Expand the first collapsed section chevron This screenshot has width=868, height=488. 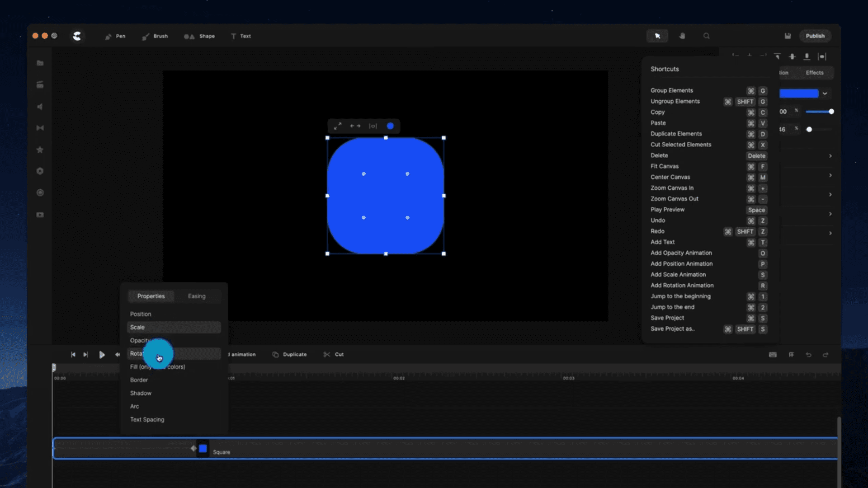tap(830, 156)
